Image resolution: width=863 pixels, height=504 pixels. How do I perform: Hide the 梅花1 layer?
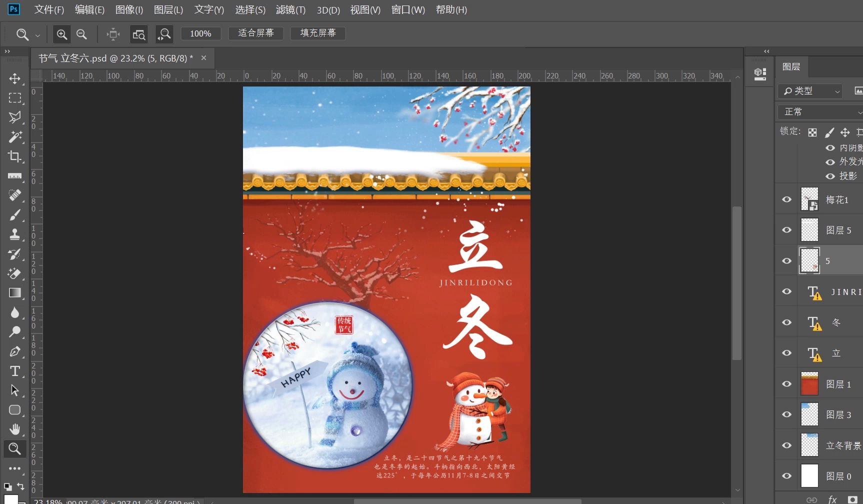pos(786,199)
